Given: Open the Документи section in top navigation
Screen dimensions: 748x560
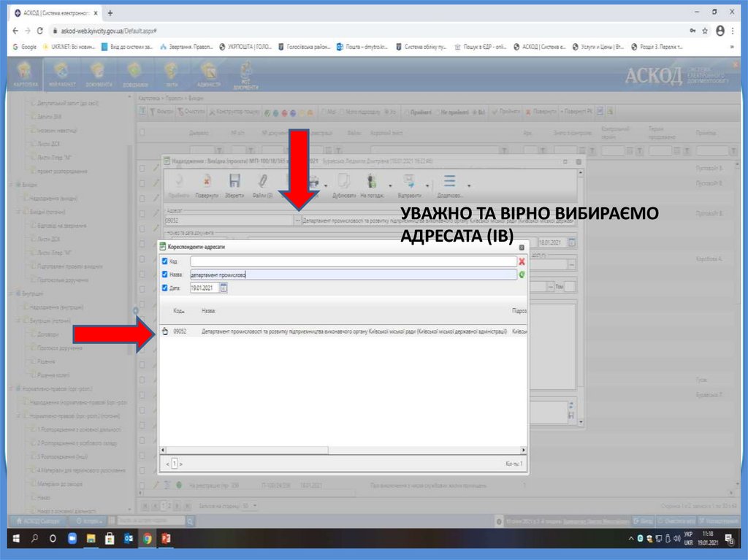Looking at the screenshot, I should pos(98,75).
